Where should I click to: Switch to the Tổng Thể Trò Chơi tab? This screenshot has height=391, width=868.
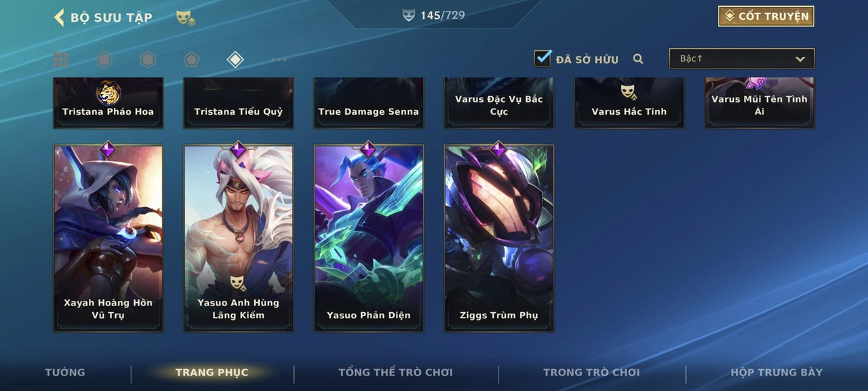click(395, 372)
